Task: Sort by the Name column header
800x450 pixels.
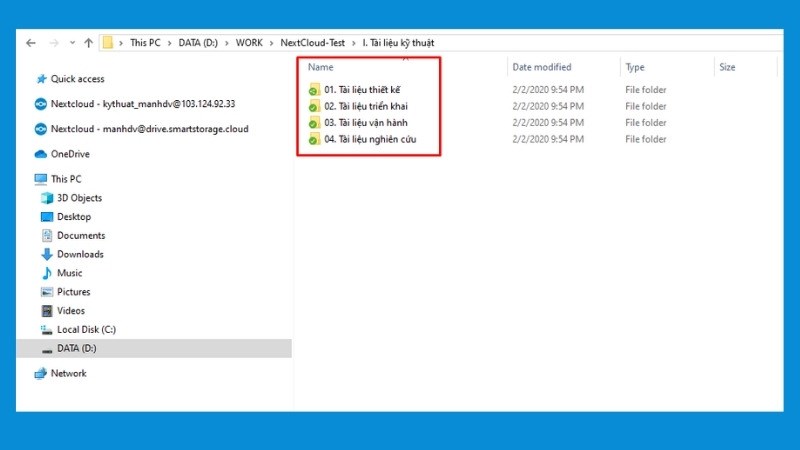Action: point(320,67)
